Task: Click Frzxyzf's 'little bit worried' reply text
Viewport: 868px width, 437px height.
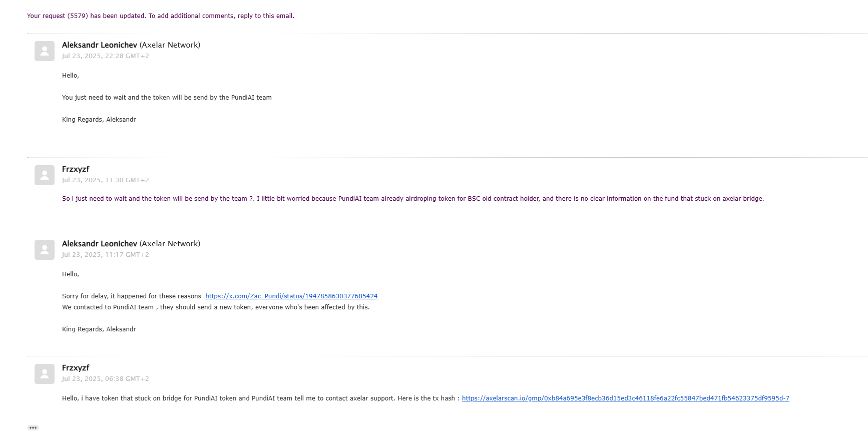Action: pos(412,199)
